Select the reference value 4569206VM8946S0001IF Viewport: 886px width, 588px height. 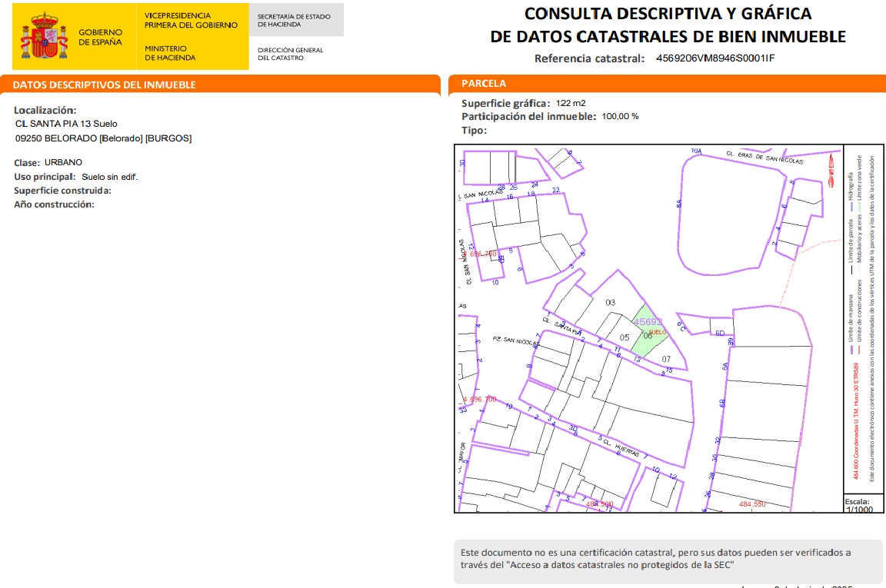click(x=715, y=58)
